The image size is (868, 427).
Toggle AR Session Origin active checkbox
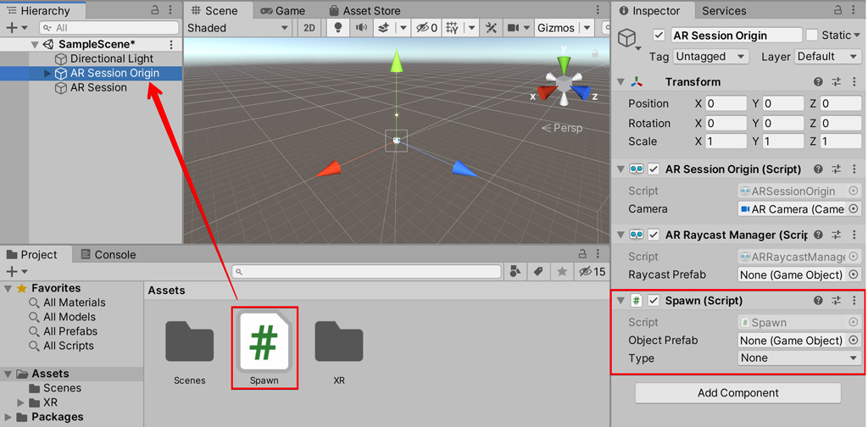(658, 35)
